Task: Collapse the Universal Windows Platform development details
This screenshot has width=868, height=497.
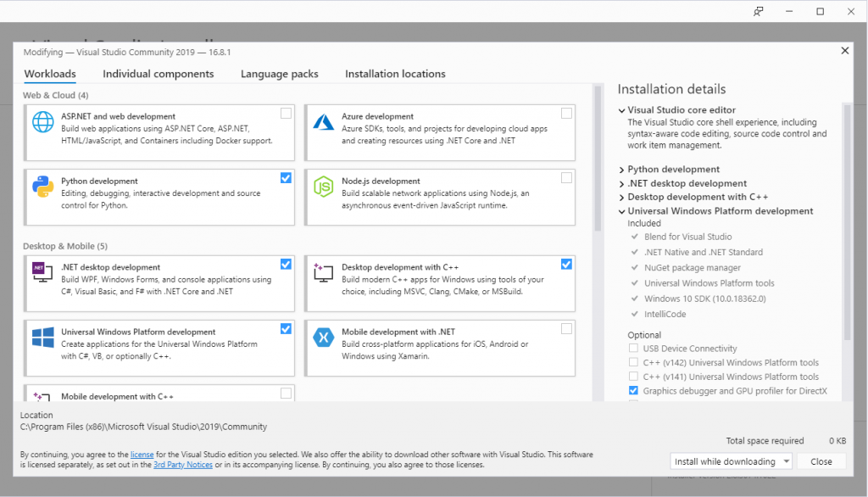Action: point(621,210)
